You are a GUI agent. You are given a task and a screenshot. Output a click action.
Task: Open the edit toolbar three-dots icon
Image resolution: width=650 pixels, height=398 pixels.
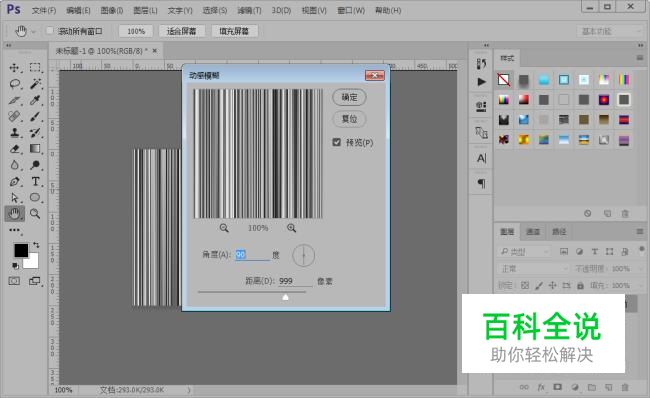[x=15, y=230]
